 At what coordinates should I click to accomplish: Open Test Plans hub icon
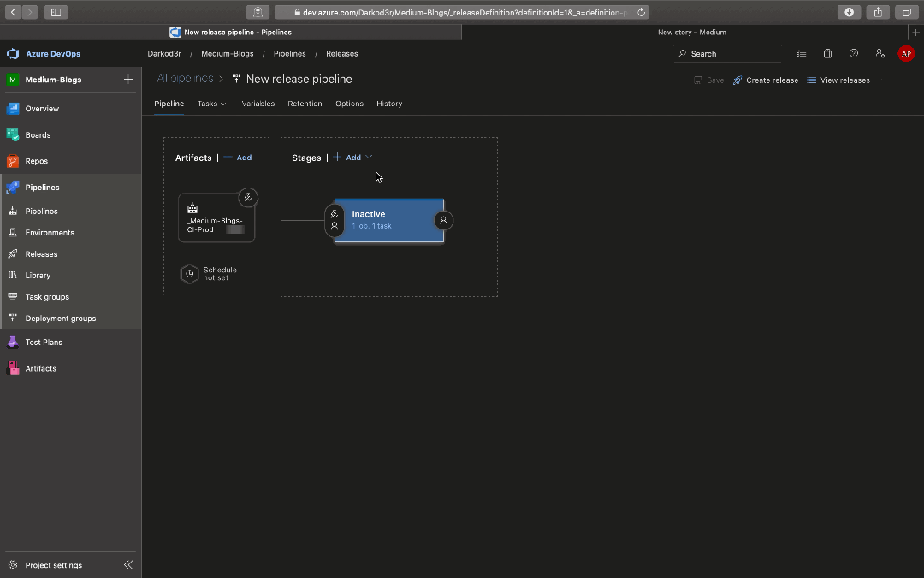point(12,342)
